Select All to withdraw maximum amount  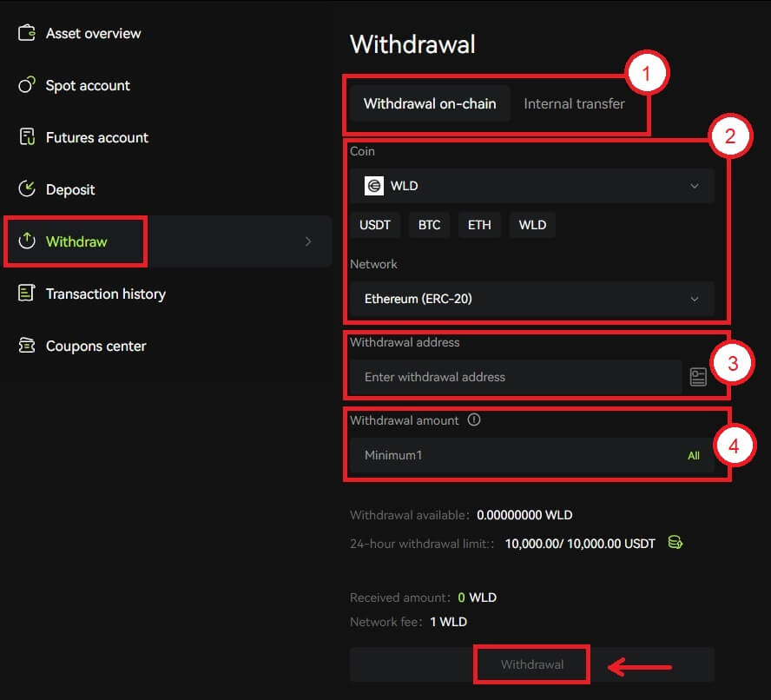pos(693,455)
